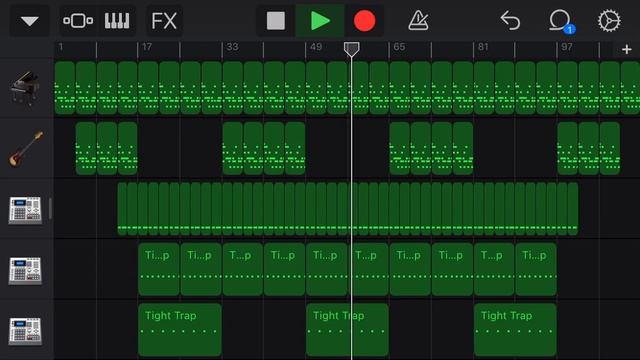Select first Tight Trap region at bar 17
This screenshot has height=360, width=640.
[x=180, y=330]
